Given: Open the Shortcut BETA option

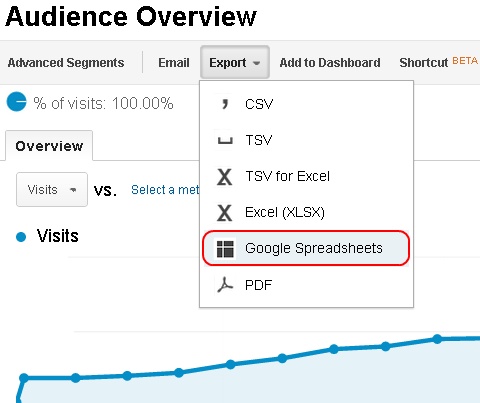Looking at the screenshot, I should (x=439, y=62).
